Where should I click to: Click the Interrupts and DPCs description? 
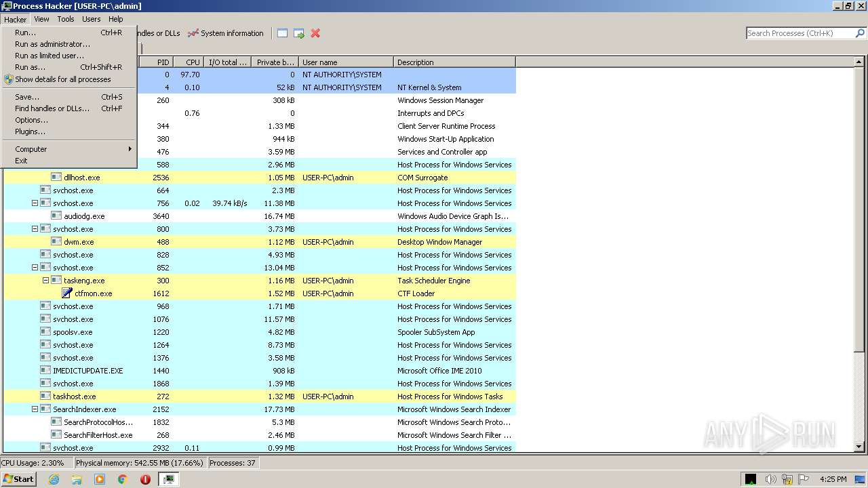click(431, 113)
